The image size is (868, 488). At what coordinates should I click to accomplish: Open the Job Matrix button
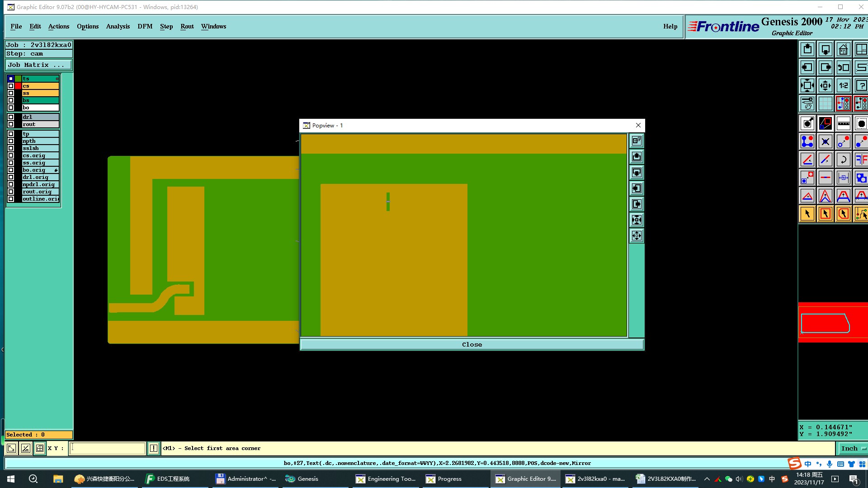pos(38,65)
